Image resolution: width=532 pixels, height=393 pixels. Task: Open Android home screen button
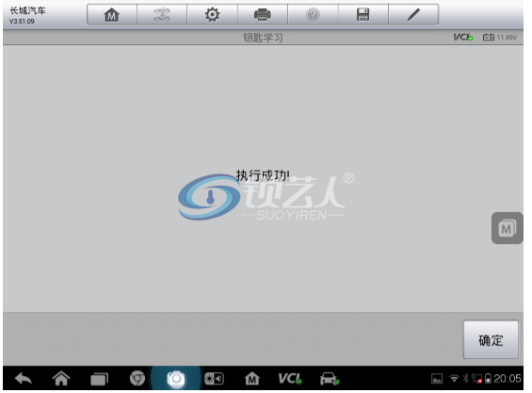(x=61, y=378)
